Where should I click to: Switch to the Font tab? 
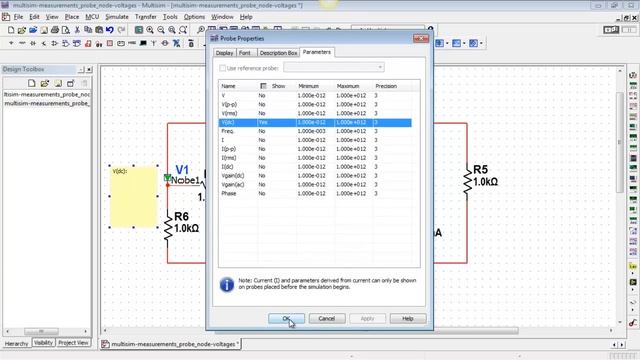245,53
